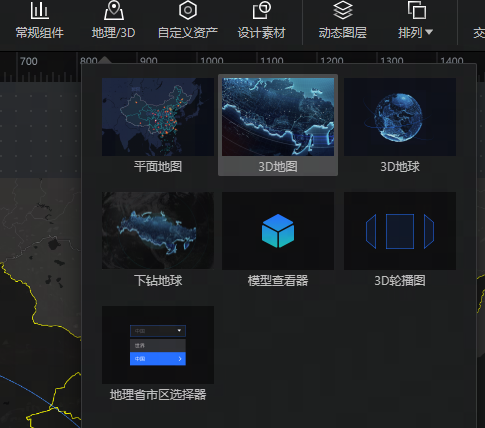Screen dimensions: 485x428
Task: Choose the 地理省市区选择器 thumbnail
Action: (x=158, y=345)
